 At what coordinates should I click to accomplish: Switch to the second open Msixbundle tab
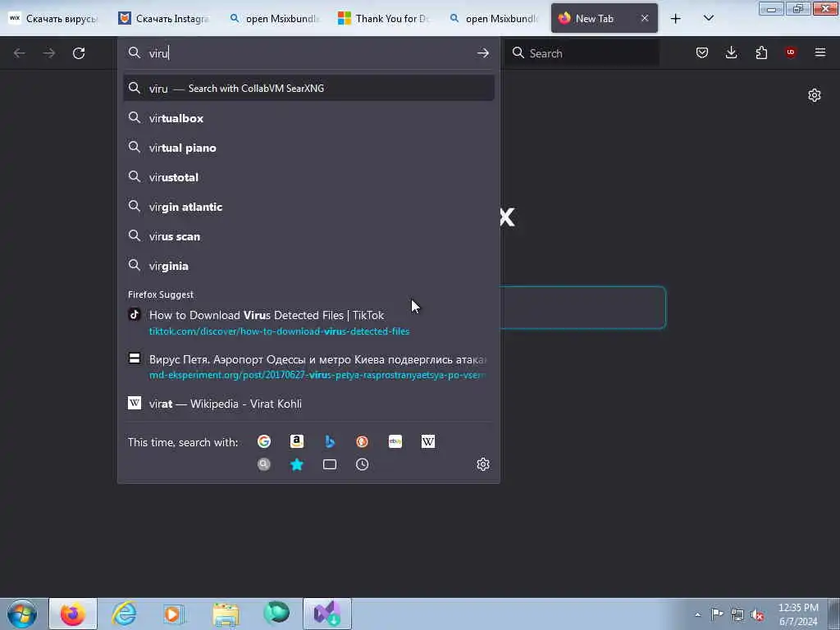pos(495,19)
